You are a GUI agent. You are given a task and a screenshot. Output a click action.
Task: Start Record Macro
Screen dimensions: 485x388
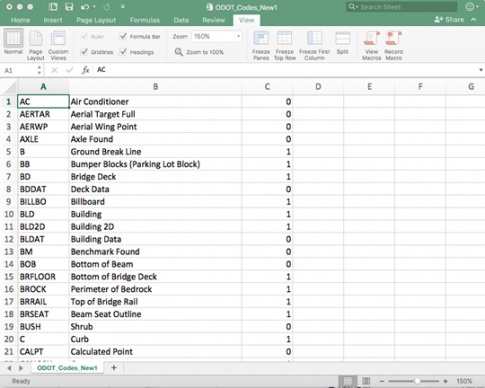coord(394,45)
